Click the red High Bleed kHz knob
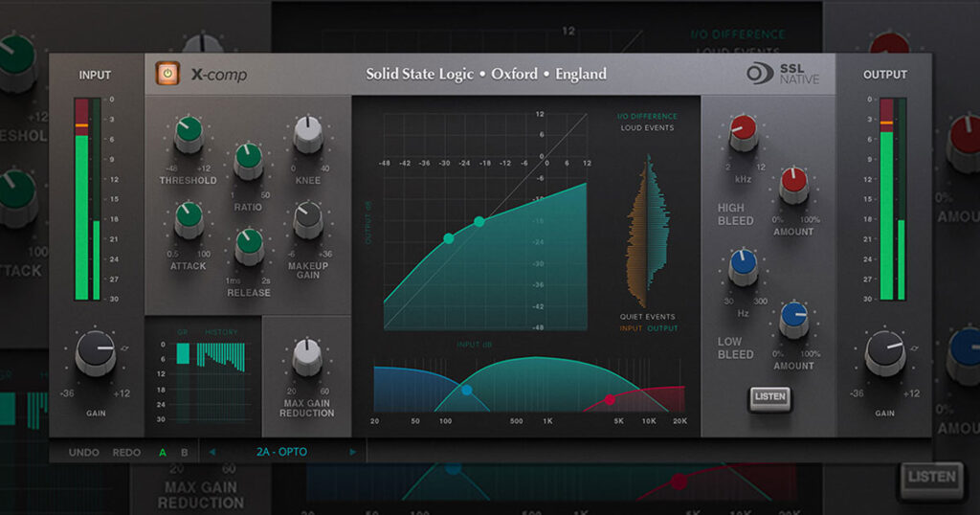The width and height of the screenshot is (980, 515). point(743,132)
